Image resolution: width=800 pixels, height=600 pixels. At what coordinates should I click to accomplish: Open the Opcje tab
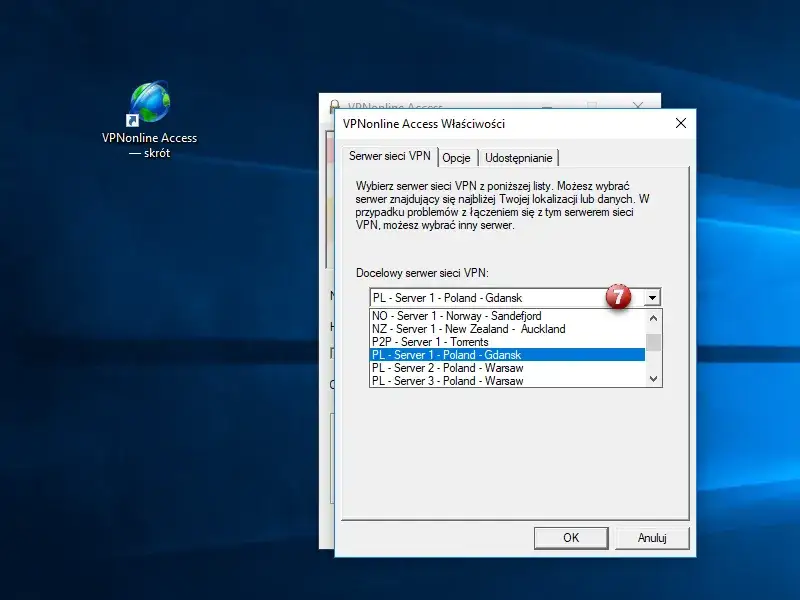(x=456, y=157)
